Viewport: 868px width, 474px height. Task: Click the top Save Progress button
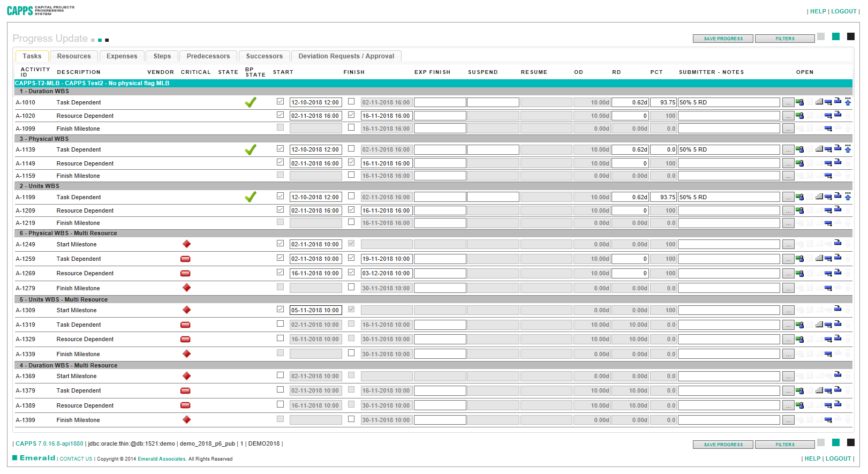tap(723, 39)
